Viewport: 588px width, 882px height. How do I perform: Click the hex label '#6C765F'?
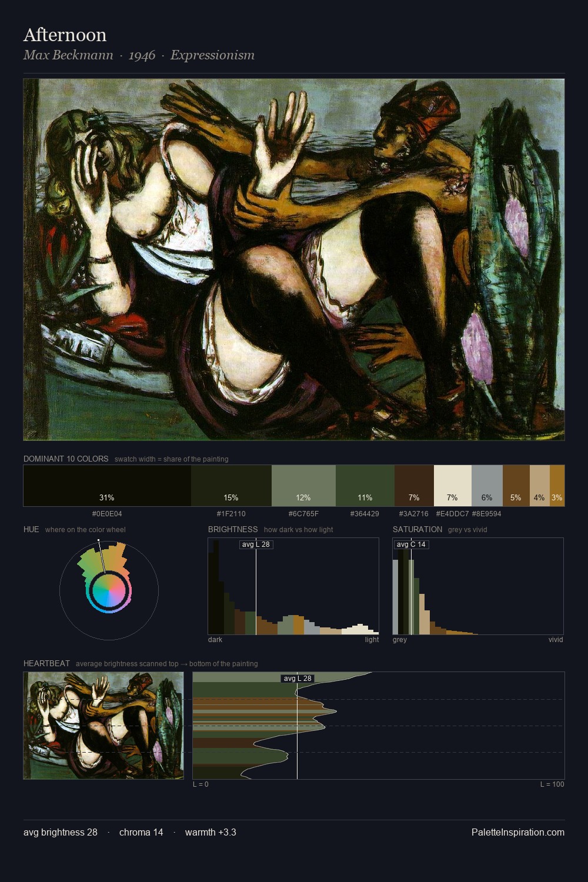coord(303,514)
